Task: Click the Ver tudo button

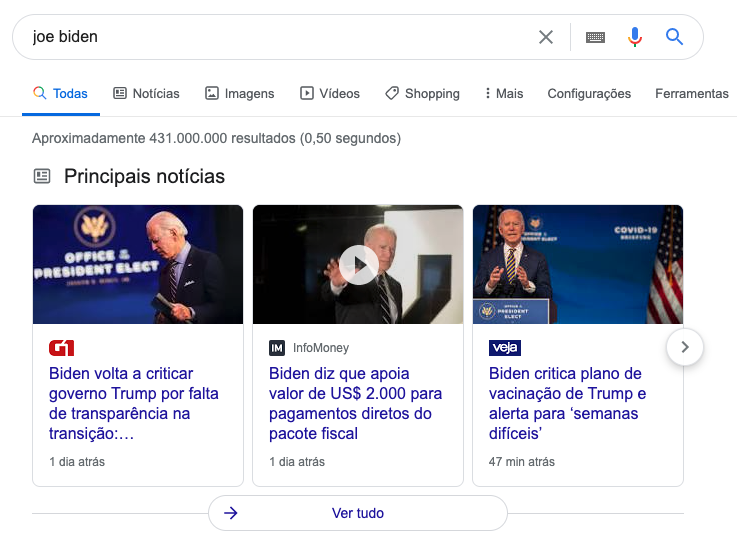Action: tap(358, 513)
